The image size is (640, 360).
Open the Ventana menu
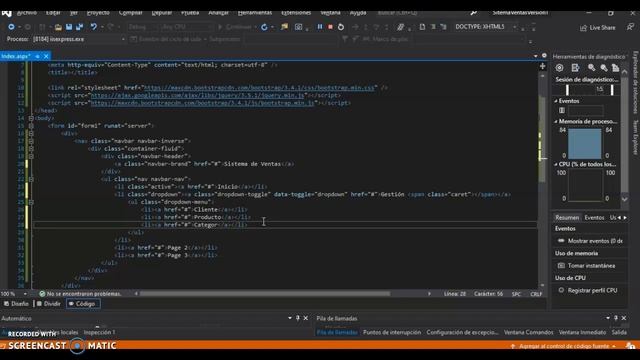point(330,13)
